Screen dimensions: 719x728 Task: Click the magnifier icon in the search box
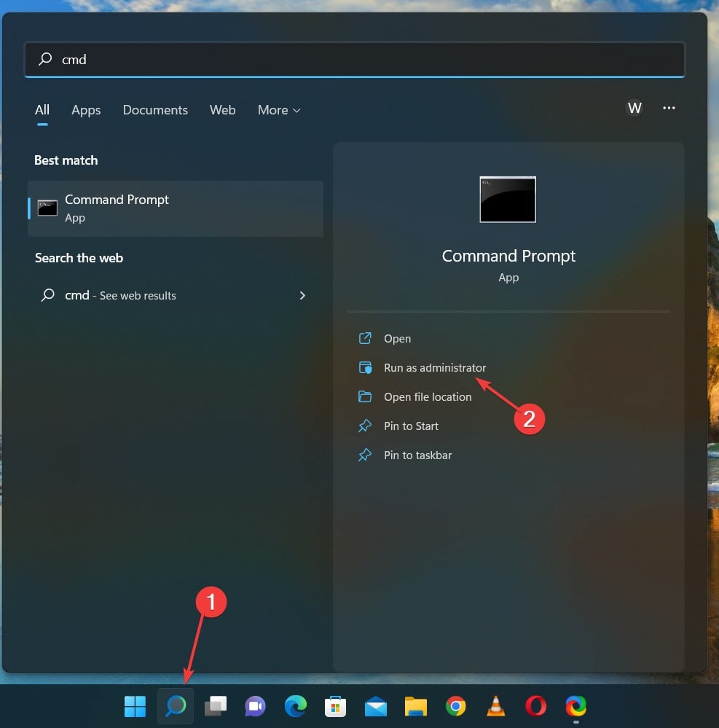point(45,59)
